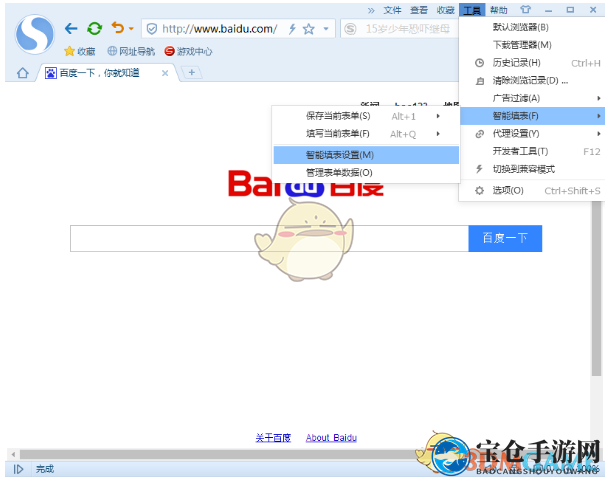Click the Baidu logo

pos(306,183)
